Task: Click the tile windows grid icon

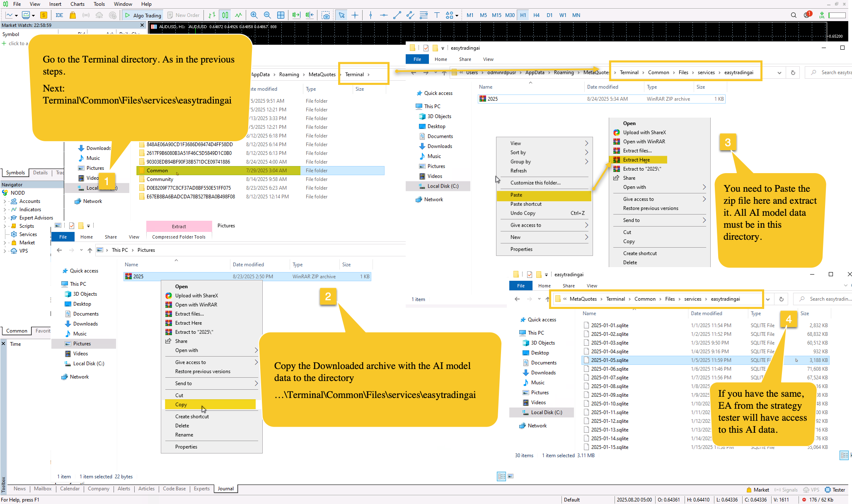Action: (281, 15)
